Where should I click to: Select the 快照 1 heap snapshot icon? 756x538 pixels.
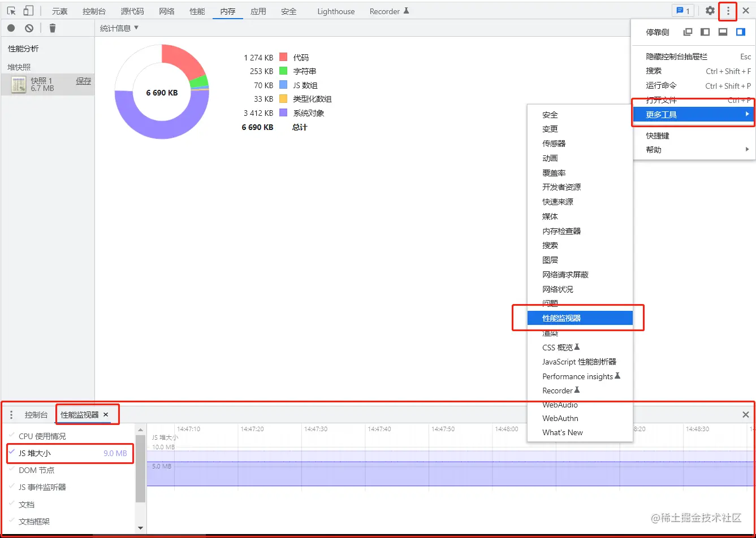[19, 85]
